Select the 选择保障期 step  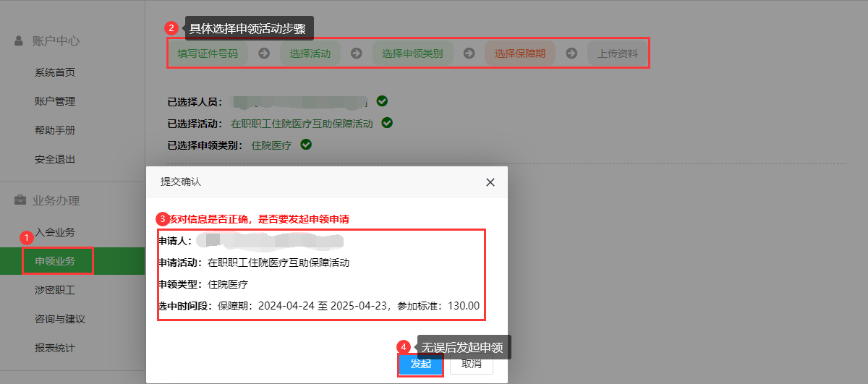pyautogui.click(x=520, y=53)
